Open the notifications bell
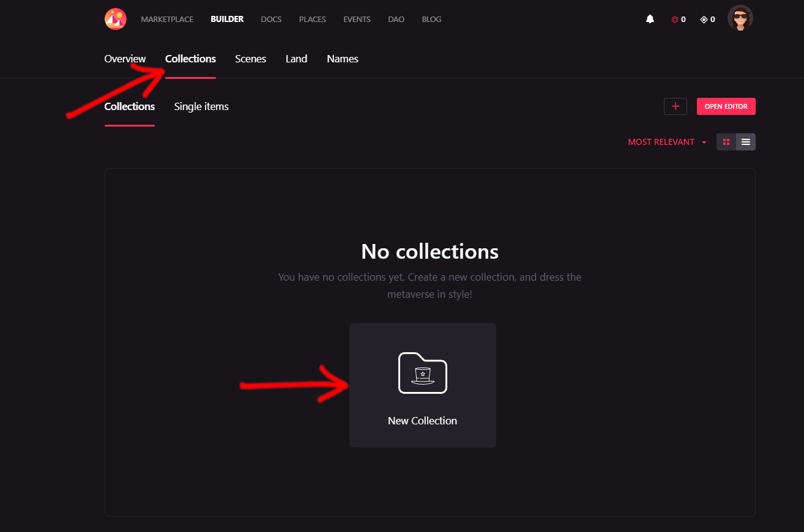Viewport: 804px width, 532px height. (650, 20)
